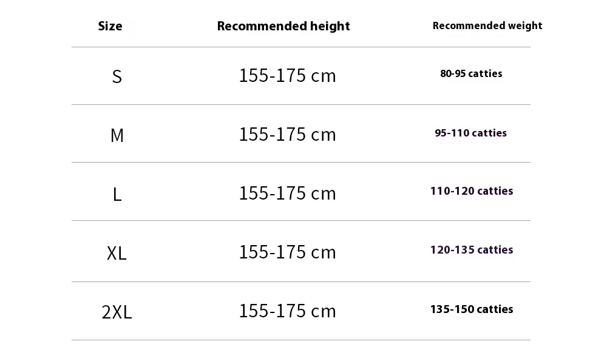
Task: Click the 120-135 catties weight cell
Action: tap(472, 249)
